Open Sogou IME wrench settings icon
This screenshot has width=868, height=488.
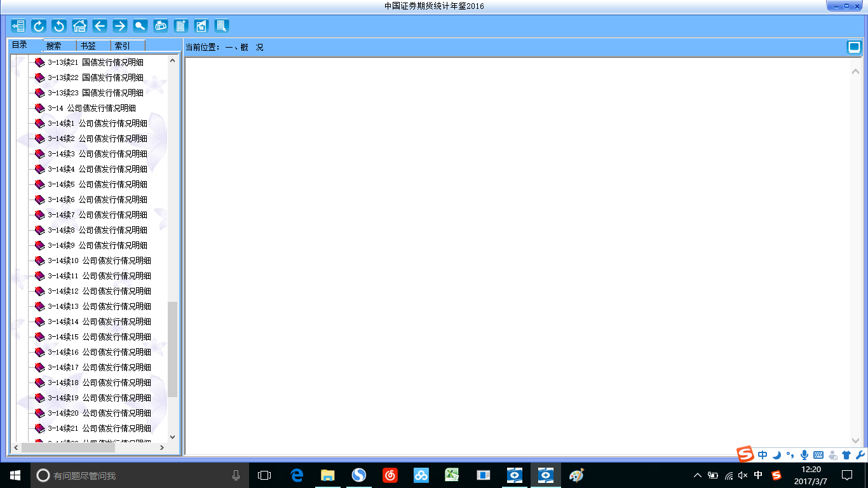point(860,455)
